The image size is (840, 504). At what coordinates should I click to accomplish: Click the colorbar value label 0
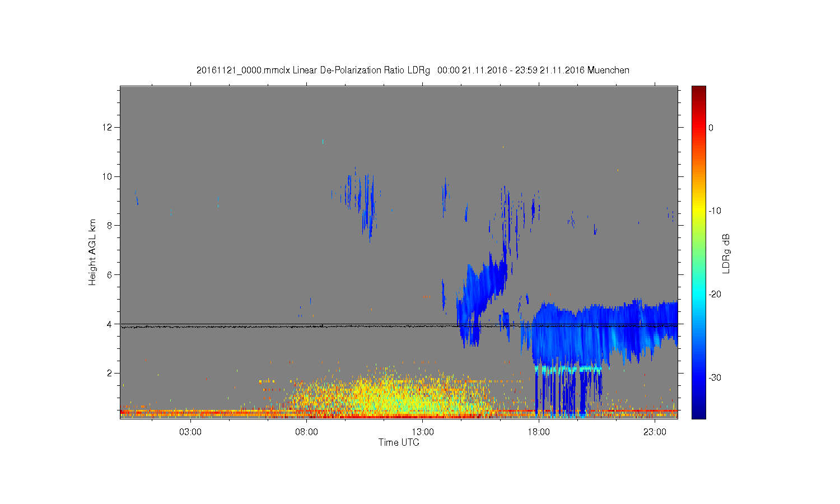pos(711,128)
